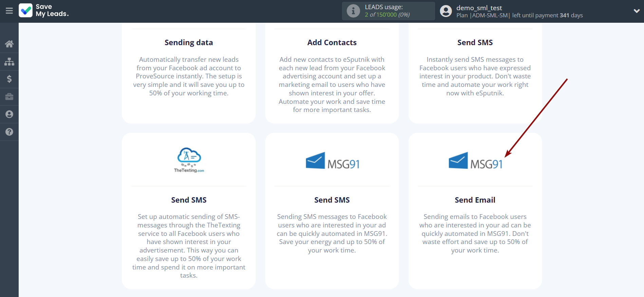The height and width of the screenshot is (297, 644).
Task: Click the account avatar icon
Action: click(x=446, y=11)
